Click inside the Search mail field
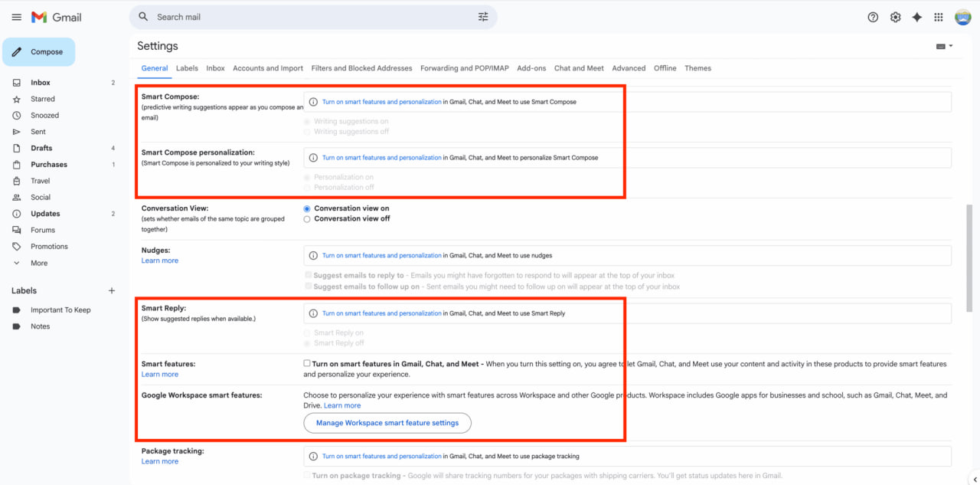The image size is (980, 485). coord(306,17)
